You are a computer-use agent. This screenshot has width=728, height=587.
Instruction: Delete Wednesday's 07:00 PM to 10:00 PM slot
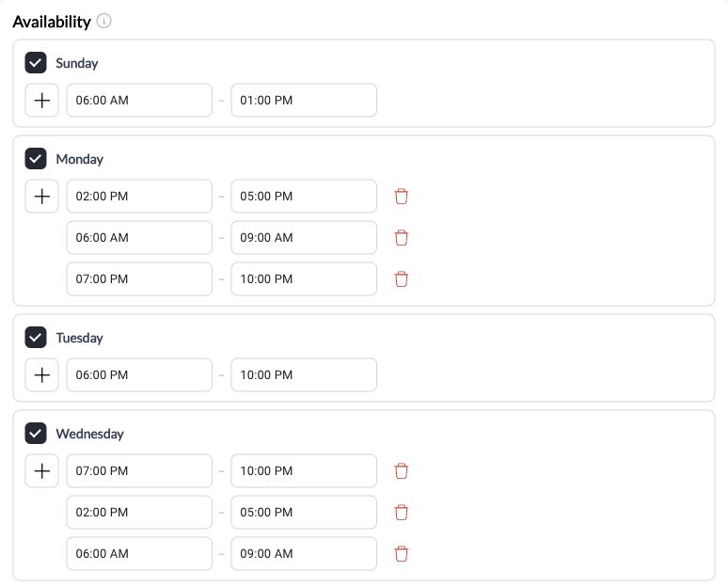pyautogui.click(x=401, y=471)
